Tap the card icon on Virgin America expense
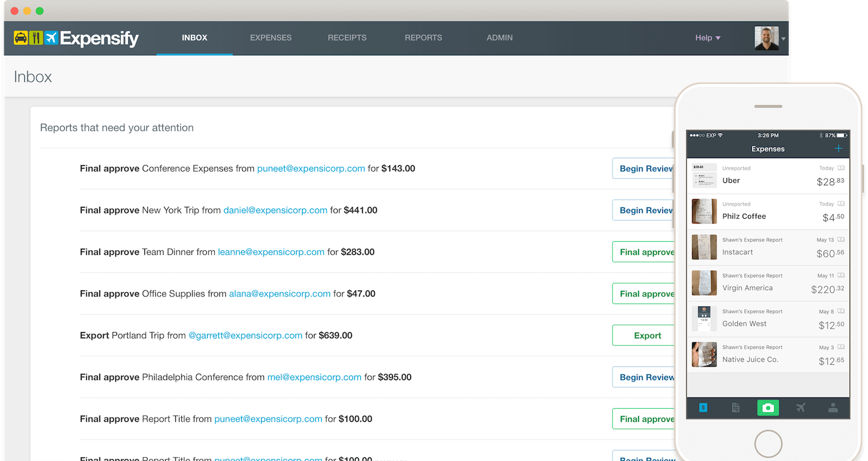The height and width of the screenshot is (461, 868). [841, 276]
